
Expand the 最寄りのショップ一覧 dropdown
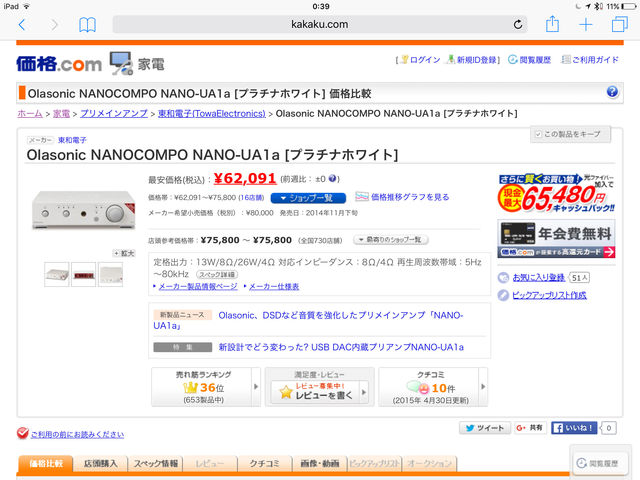coord(391,240)
